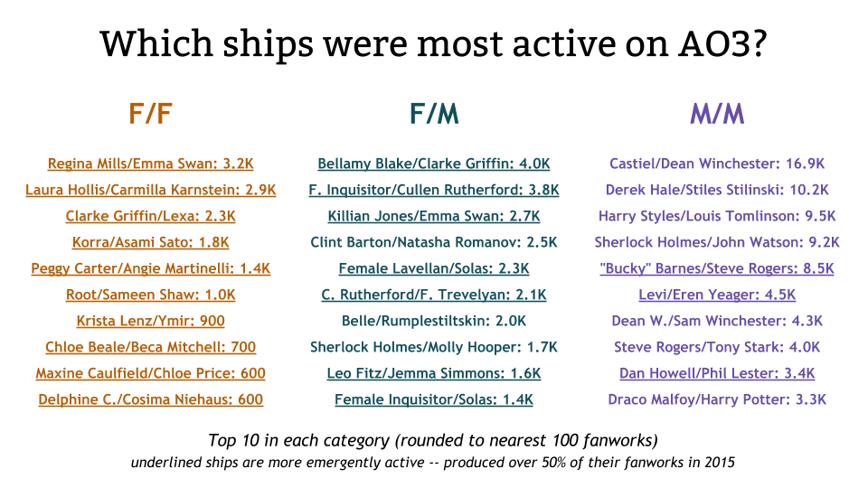
Task: Select the Korra/Asami Sato link
Action: (x=151, y=242)
